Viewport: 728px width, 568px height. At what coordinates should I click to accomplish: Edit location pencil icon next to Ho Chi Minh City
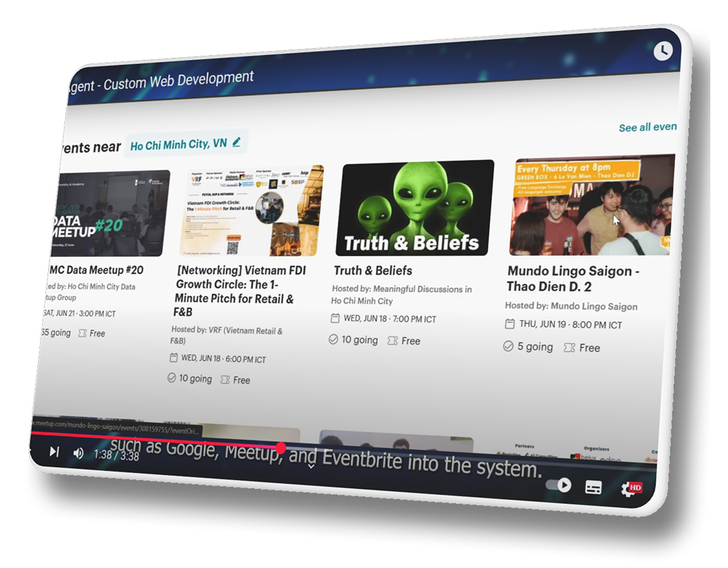point(237,142)
